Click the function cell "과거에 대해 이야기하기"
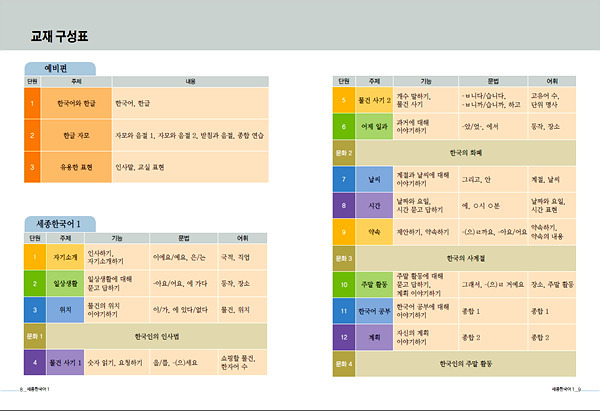Viewport: 600px width, 411px height. click(x=426, y=126)
